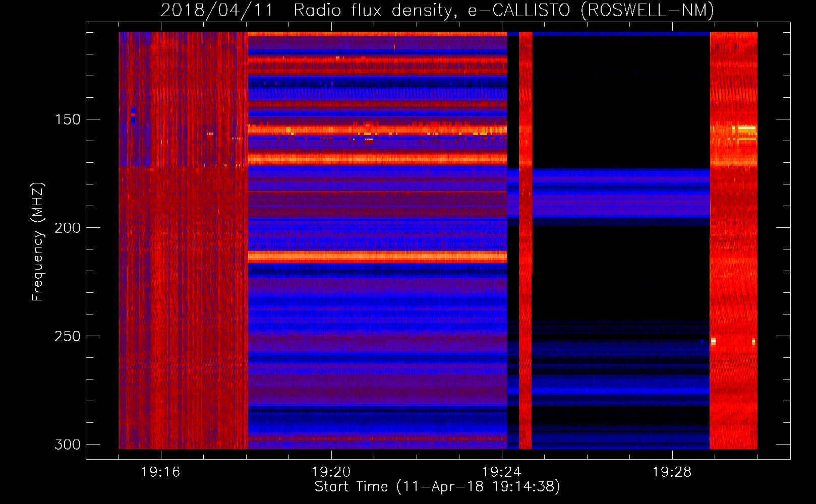
Task: Click the 'Start Time (11-Apr-18 19:14:38)' label
Action: pos(437,487)
